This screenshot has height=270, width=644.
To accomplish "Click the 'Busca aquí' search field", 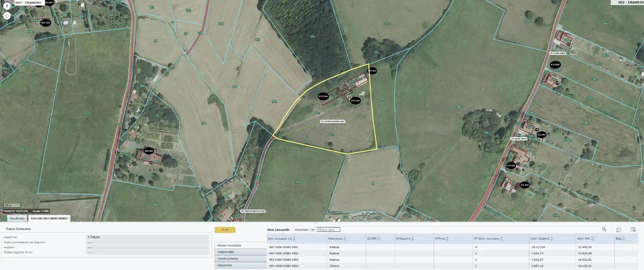I will click(x=328, y=230).
